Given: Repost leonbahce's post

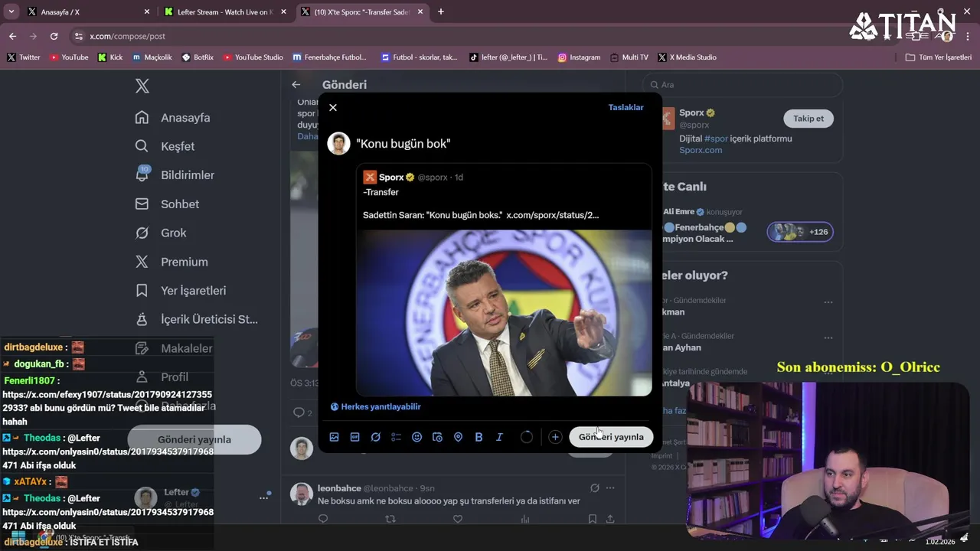Looking at the screenshot, I should pyautogui.click(x=390, y=519).
